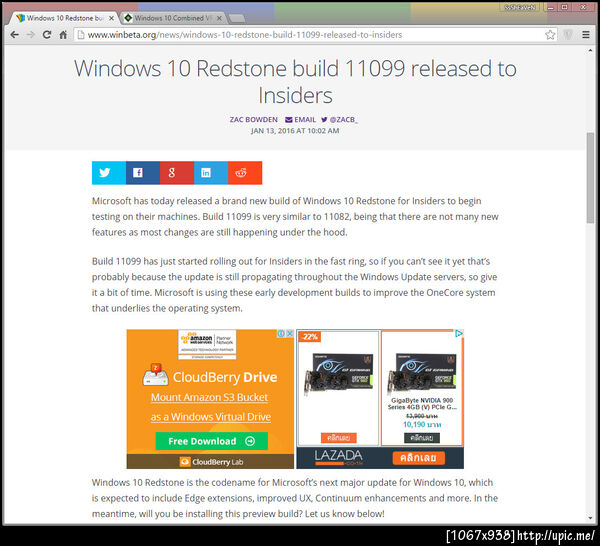Go back with the browser back arrow
This screenshot has height=546, width=600.
pyautogui.click(x=15, y=35)
